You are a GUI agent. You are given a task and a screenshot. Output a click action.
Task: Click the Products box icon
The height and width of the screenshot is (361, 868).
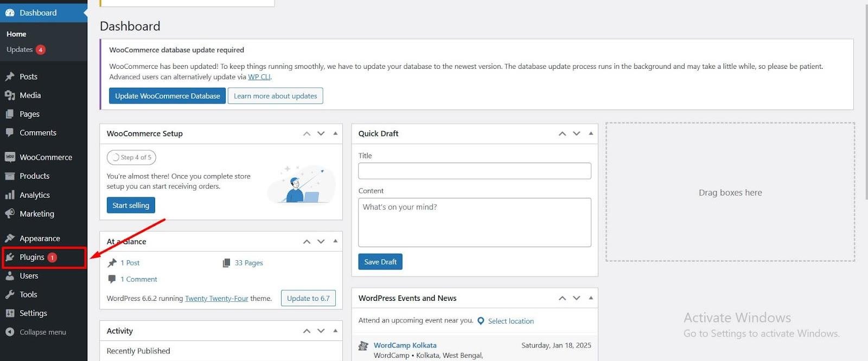pos(10,176)
